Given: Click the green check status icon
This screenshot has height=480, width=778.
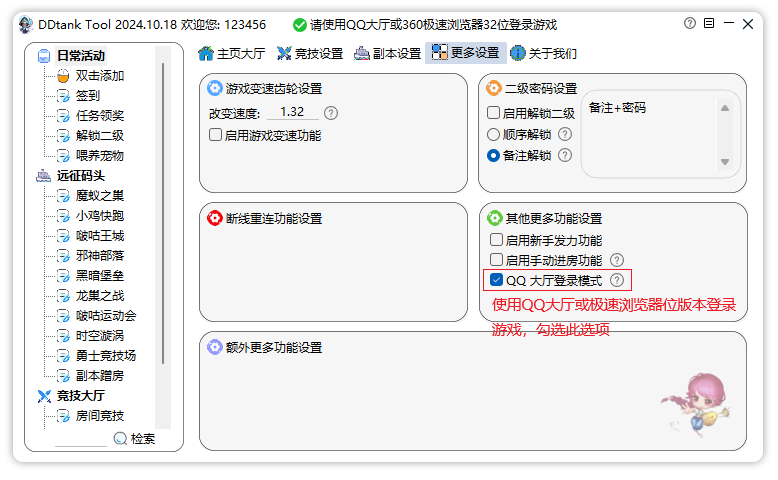Looking at the screenshot, I should click(x=300, y=25).
